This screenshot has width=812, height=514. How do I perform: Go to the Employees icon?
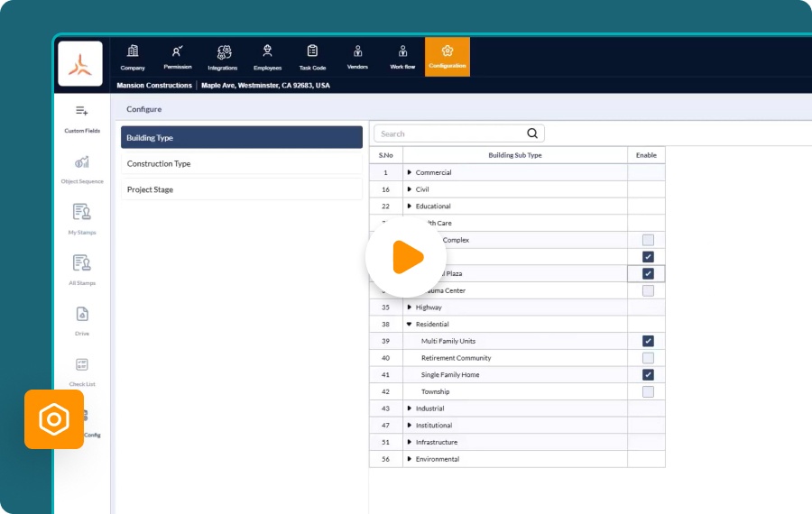[267, 50]
